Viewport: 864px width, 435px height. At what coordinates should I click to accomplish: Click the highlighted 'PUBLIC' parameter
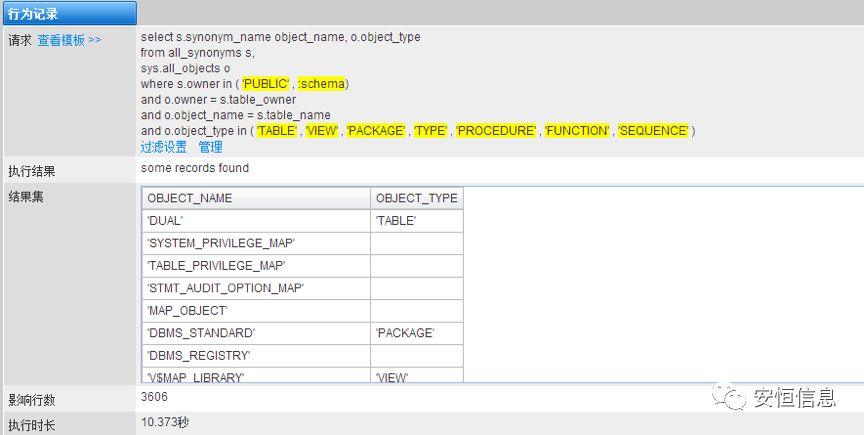[x=266, y=84]
